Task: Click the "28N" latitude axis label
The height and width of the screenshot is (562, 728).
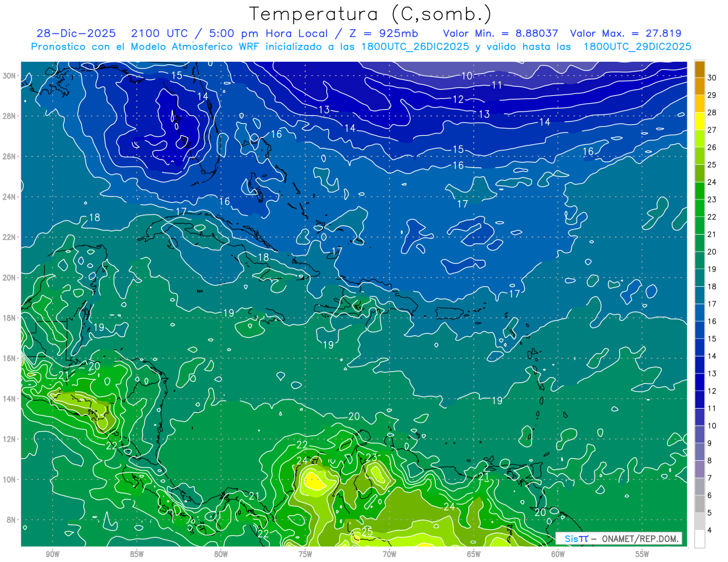Action: 10,116
